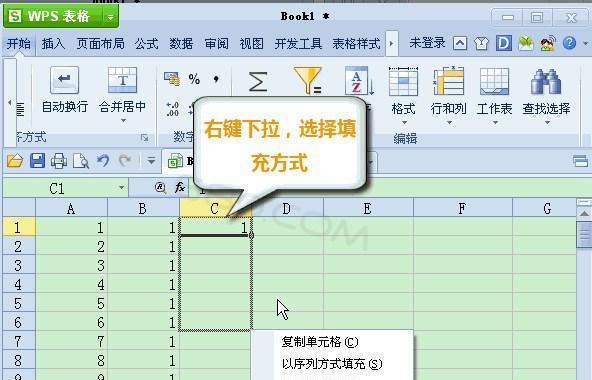Switch to the 开始 (Home) tab
The image size is (592, 380).
18,44
